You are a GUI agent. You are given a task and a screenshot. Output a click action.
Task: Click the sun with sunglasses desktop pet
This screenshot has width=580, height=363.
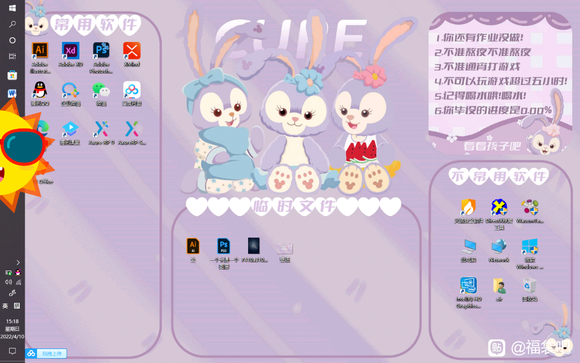coord(23,154)
